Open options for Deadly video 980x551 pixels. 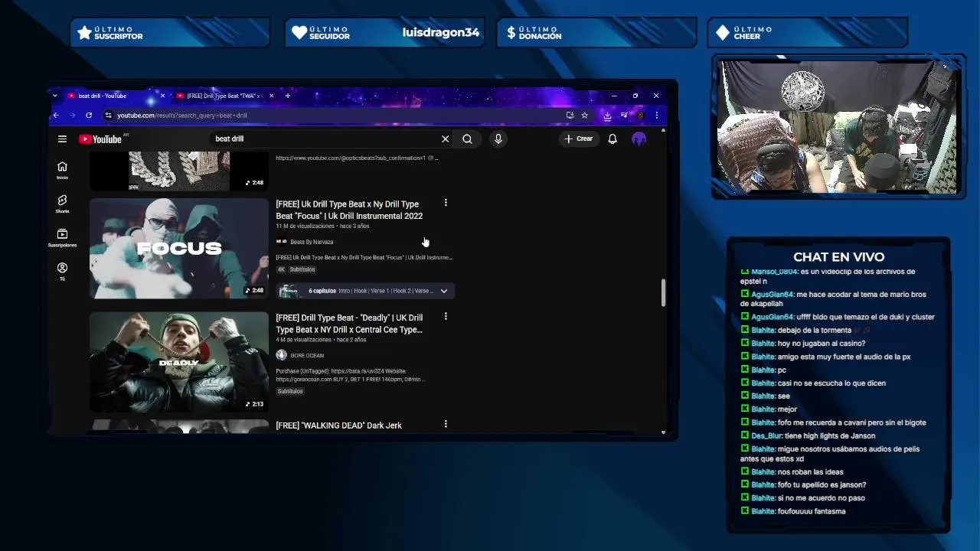click(x=446, y=316)
